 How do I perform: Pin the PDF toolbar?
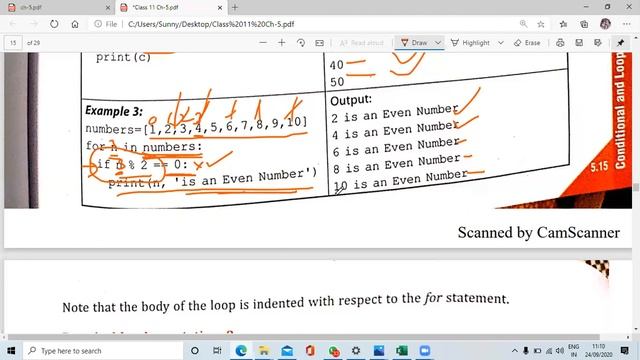click(x=620, y=42)
